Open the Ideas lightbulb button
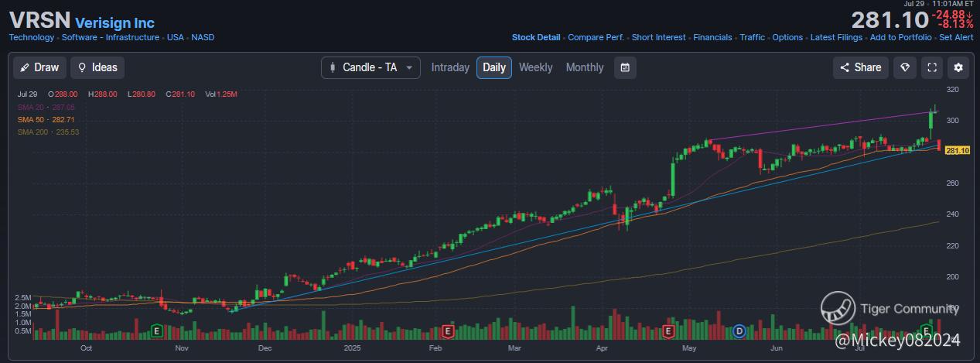This screenshot has height=363, width=980. 97,67
